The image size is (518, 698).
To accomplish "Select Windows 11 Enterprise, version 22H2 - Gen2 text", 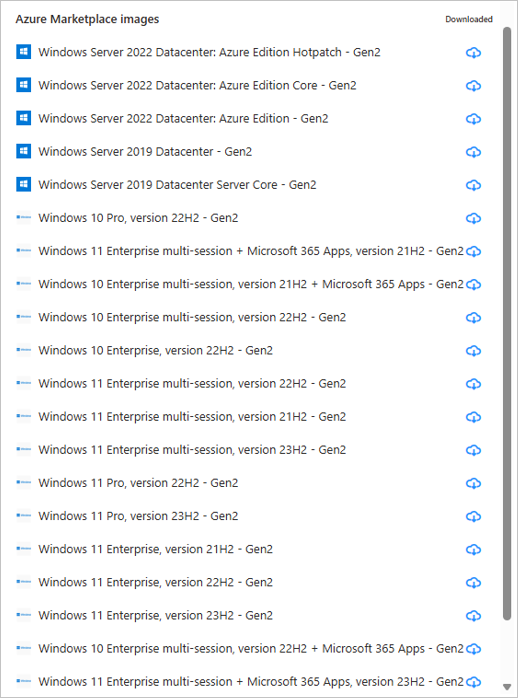I will (x=155, y=582).
